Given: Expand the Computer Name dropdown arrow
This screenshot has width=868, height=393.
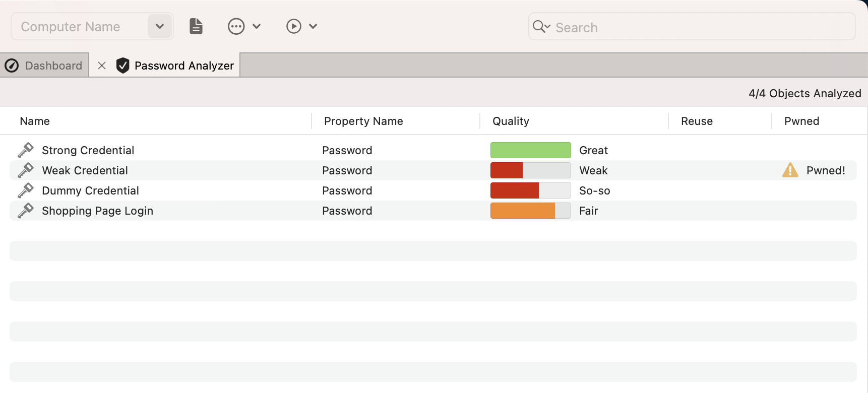Looking at the screenshot, I should click(160, 26).
